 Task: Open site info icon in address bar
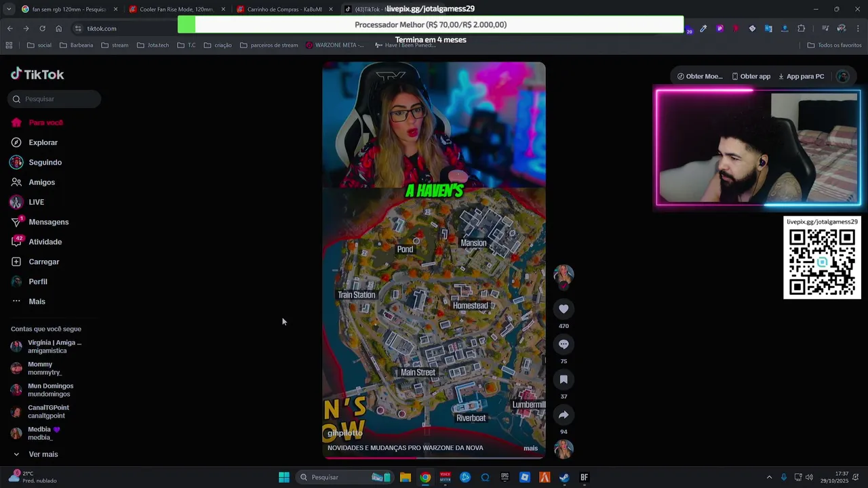(78, 28)
